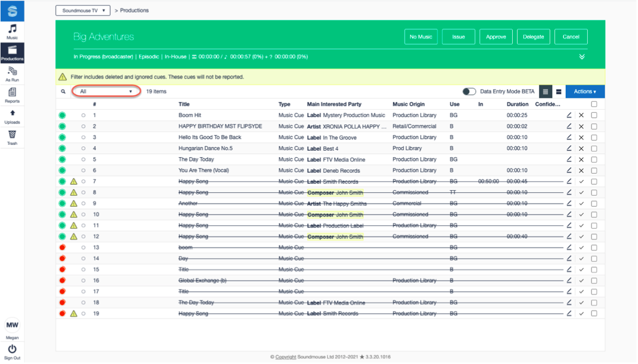The height and width of the screenshot is (364, 638).
Task: Click the Sign Out power icon
Action: (12, 349)
